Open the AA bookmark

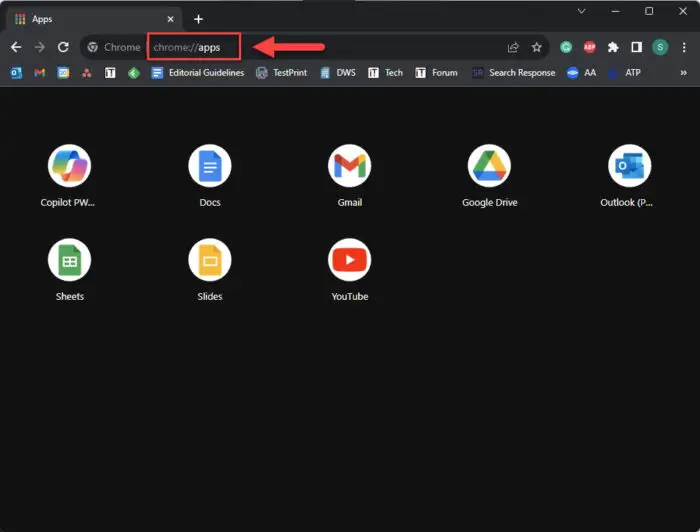point(581,73)
